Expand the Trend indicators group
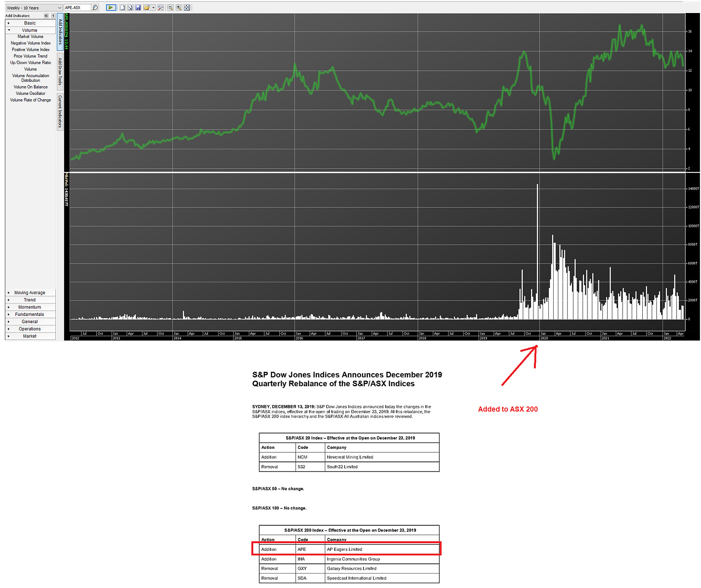 click(30, 300)
